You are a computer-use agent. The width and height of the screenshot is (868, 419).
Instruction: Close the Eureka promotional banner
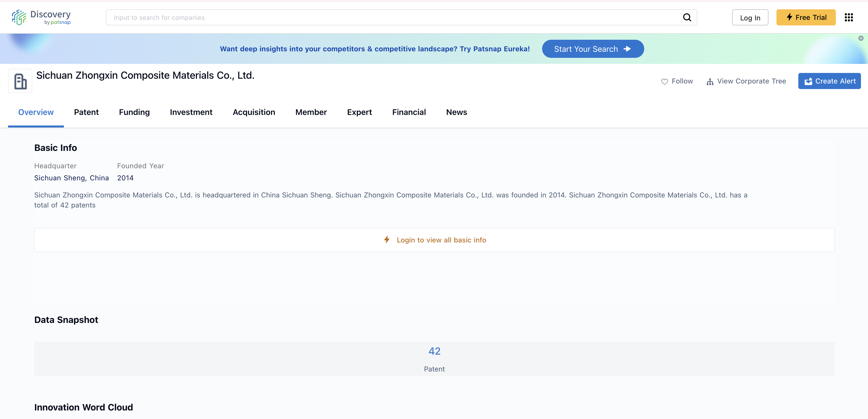861,38
